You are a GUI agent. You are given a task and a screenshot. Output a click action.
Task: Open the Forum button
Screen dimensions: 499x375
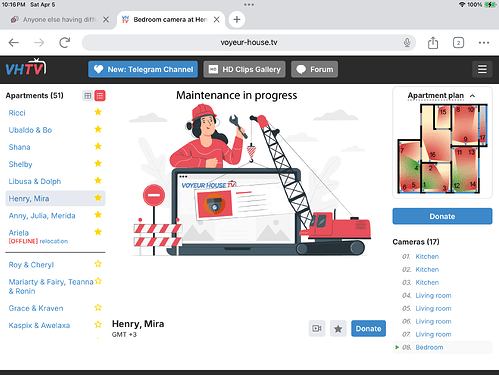314,69
